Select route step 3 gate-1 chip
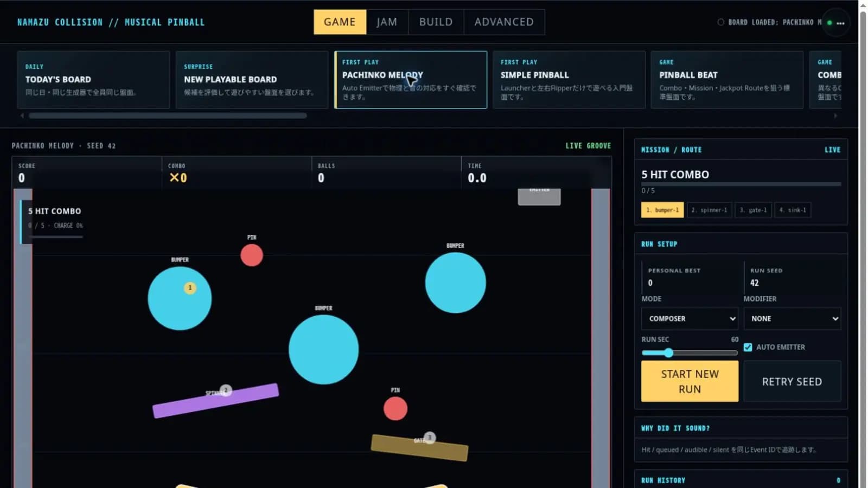 [x=753, y=210]
